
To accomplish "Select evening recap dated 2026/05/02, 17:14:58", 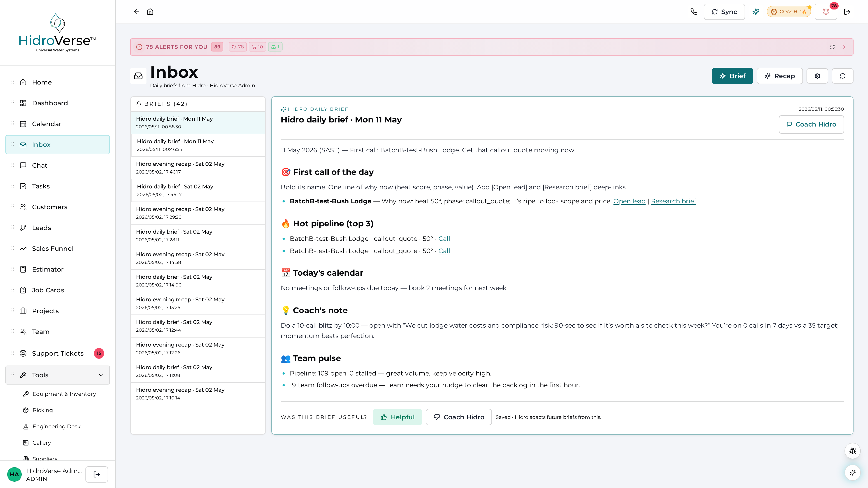I will point(198,258).
